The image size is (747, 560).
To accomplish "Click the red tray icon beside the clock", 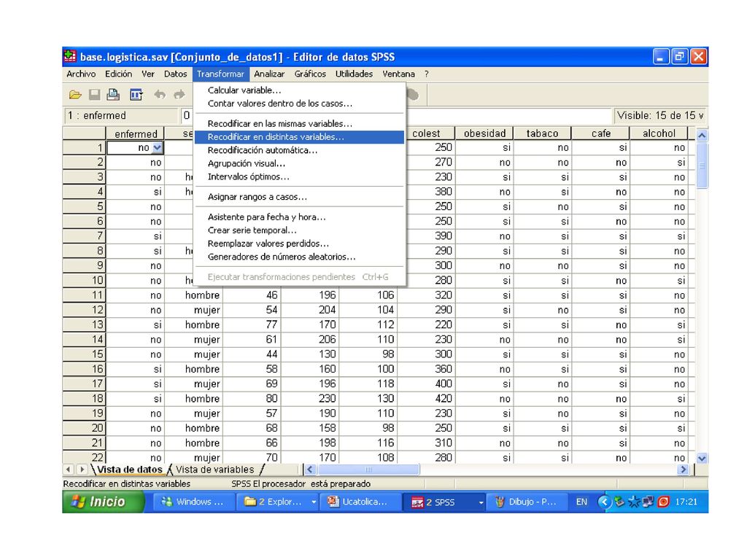I will click(x=663, y=502).
